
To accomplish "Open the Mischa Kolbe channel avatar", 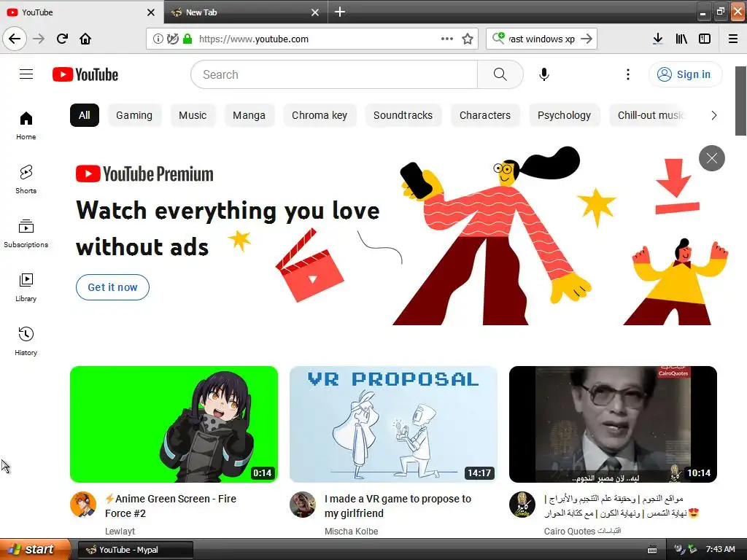I will coord(303,505).
